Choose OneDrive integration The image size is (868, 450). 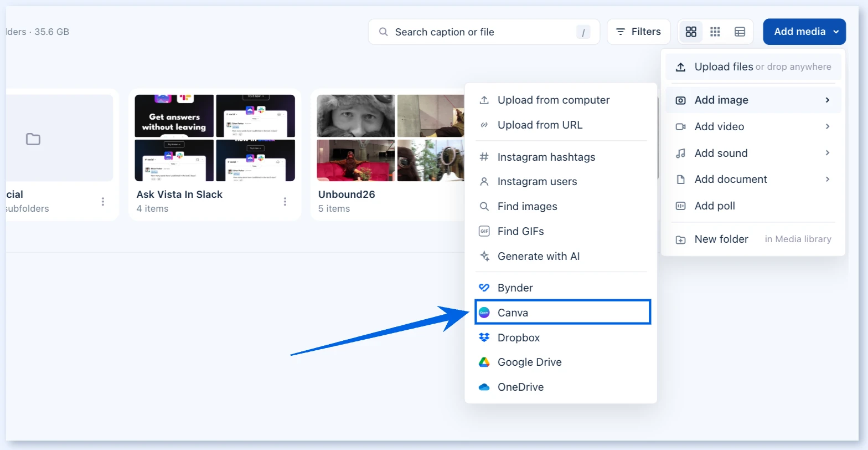click(561, 387)
